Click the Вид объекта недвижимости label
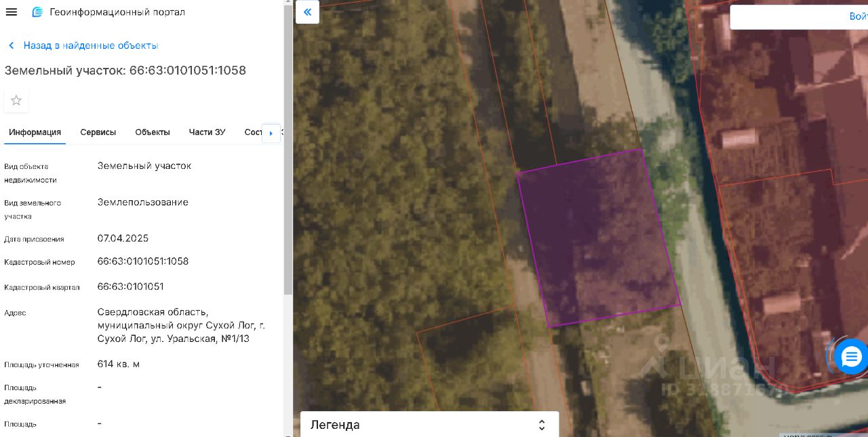Image resolution: width=868 pixels, height=437 pixels. coord(31,173)
